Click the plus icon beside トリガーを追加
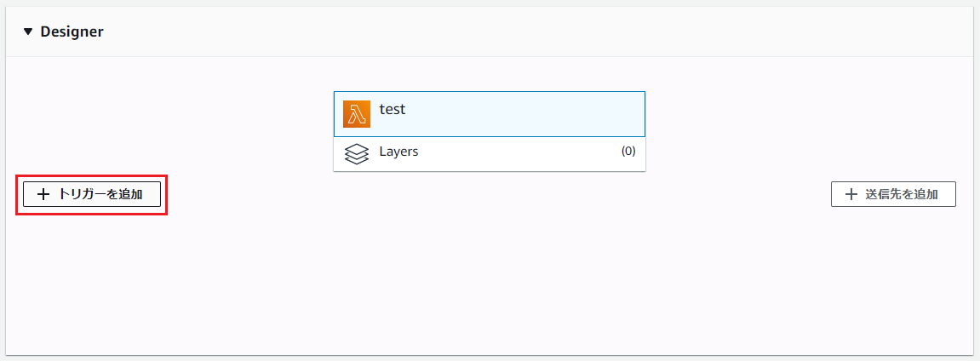The image size is (980, 361). pyautogui.click(x=44, y=194)
